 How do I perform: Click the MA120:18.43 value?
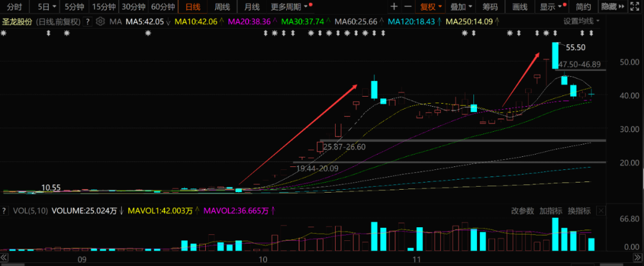click(411, 21)
